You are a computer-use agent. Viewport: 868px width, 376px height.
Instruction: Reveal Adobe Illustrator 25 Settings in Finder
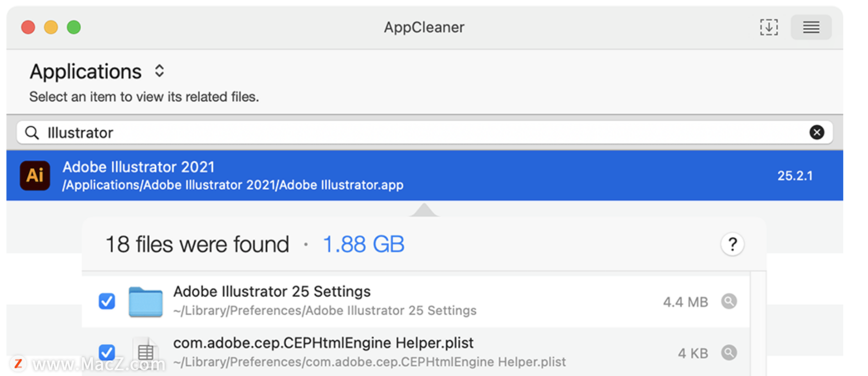click(x=729, y=301)
